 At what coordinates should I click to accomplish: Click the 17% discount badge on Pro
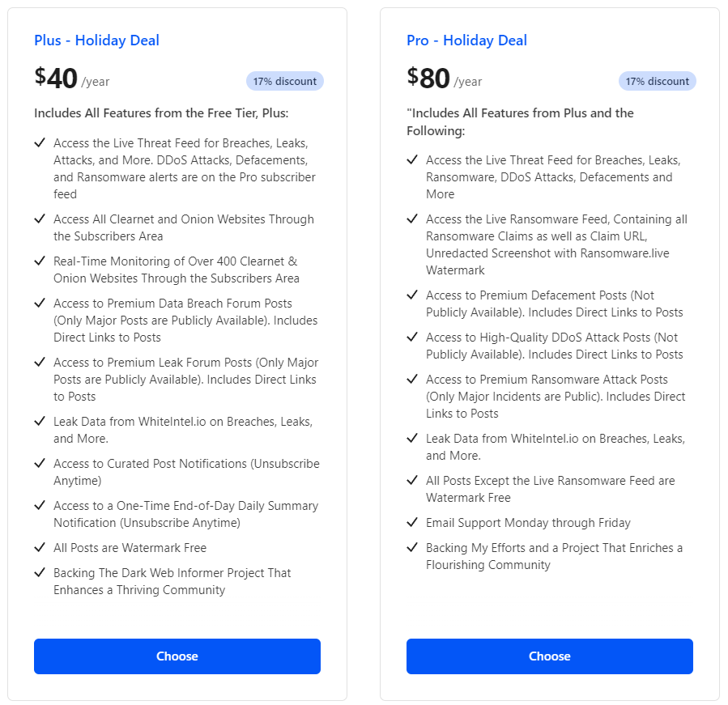658,81
